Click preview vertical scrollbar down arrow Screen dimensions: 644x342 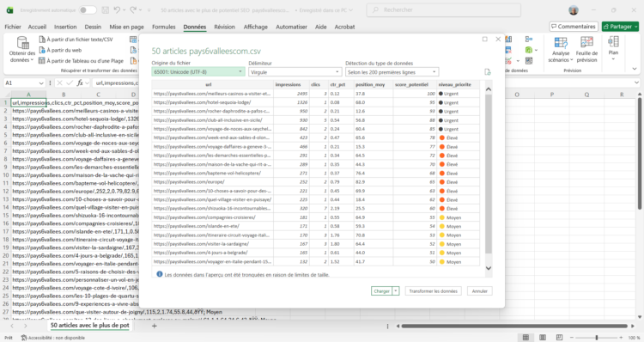(489, 268)
